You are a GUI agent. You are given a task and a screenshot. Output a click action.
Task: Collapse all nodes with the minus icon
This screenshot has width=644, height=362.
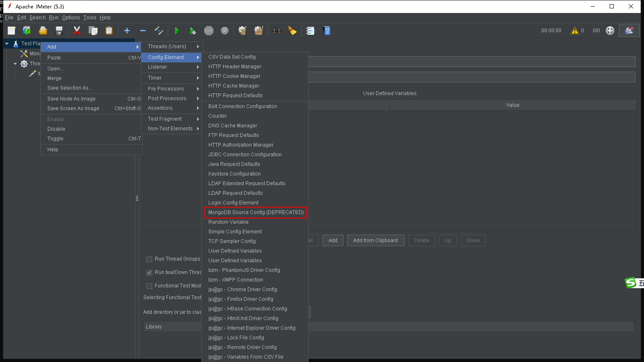point(143,31)
